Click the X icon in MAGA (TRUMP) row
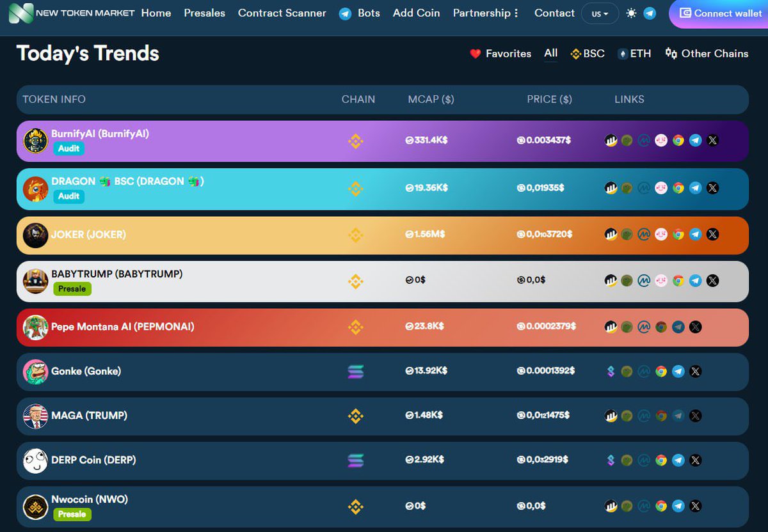The height and width of the screenshot is (532, 768). click(696, 416)
